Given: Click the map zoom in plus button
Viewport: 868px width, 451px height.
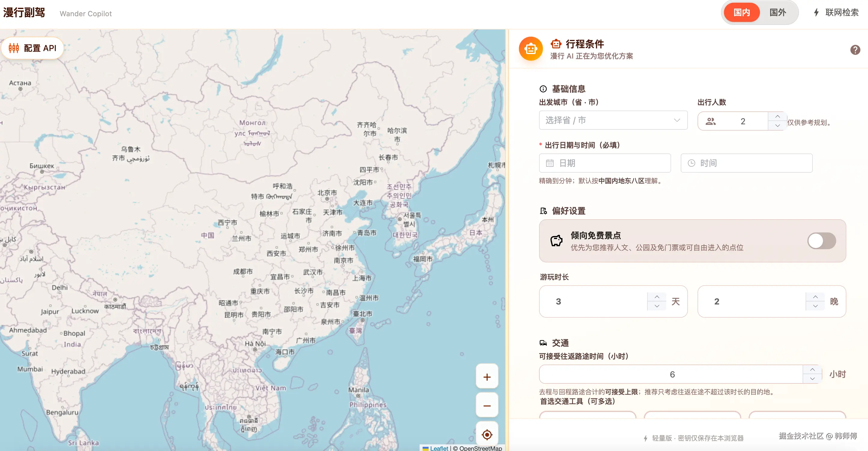Looking at the screenshot, I should (487, 377).
